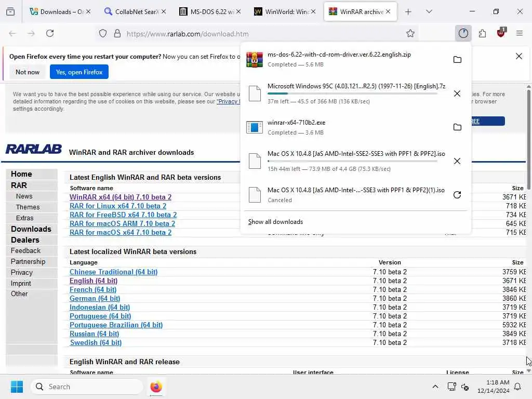
Task: Click RAR for FreeBSD x64 link
Action: 123,215
